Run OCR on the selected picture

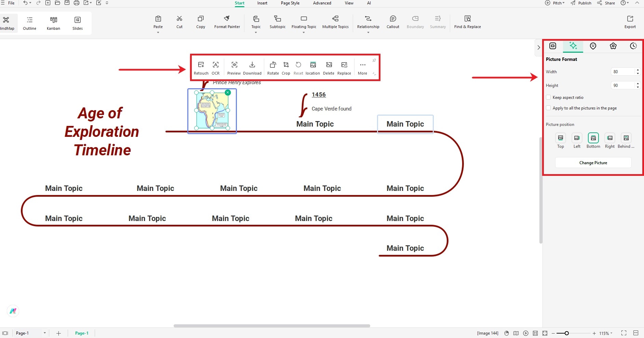(216, 68)
